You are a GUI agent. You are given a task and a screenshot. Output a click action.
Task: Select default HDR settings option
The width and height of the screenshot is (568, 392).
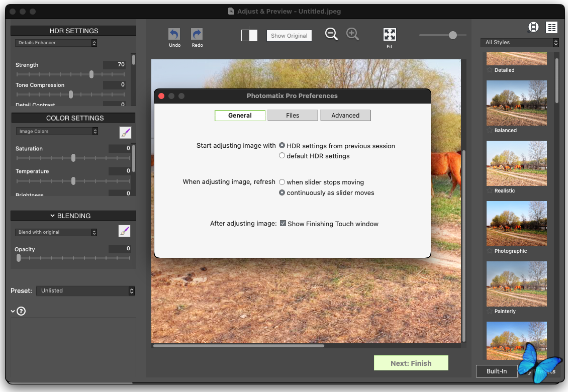pos(282,155)
